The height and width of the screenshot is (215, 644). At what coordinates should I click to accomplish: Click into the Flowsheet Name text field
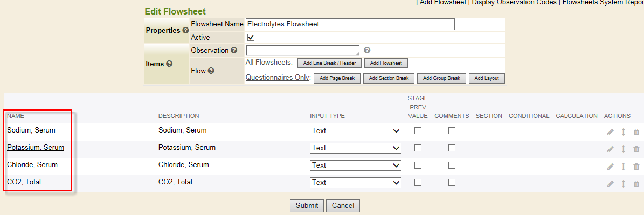[x=350, y=24]
